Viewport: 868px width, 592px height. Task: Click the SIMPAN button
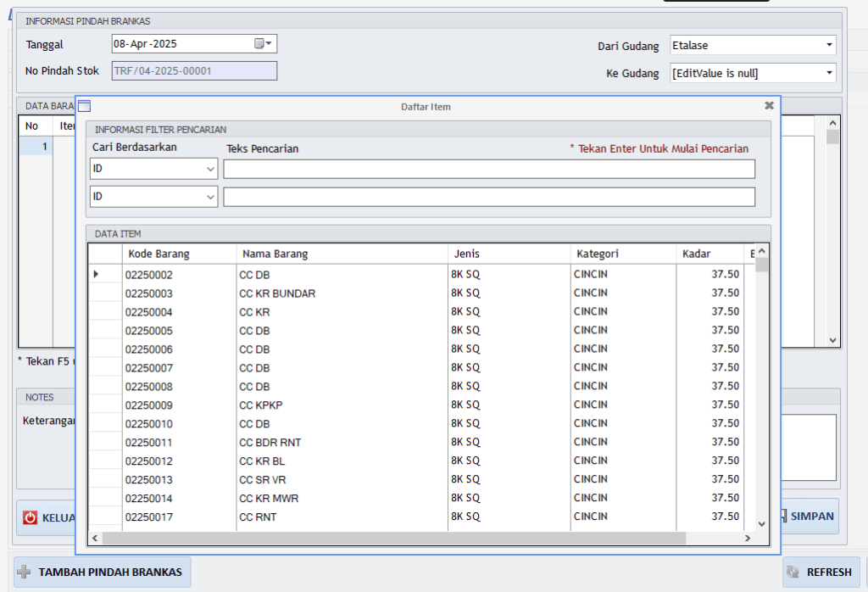click(x=810, y=517)
